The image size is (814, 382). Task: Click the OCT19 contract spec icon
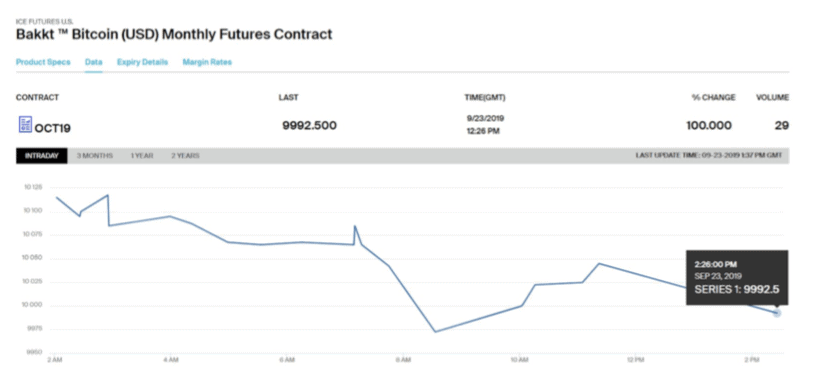click(25, 124)
